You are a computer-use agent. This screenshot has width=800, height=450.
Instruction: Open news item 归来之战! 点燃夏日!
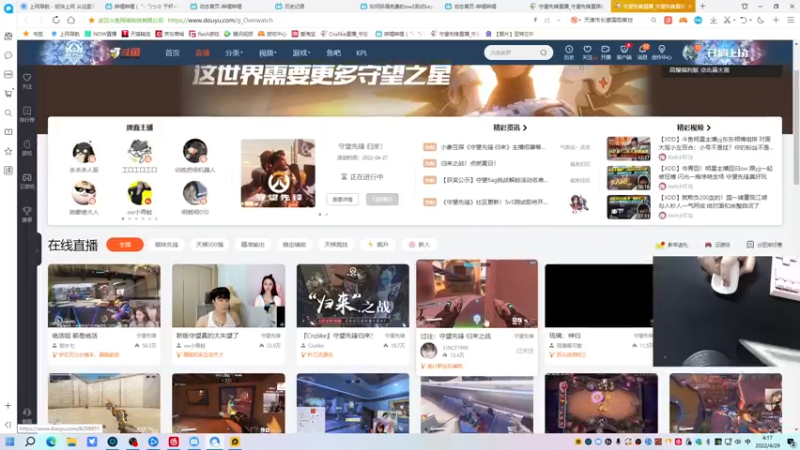pos(468,163)
